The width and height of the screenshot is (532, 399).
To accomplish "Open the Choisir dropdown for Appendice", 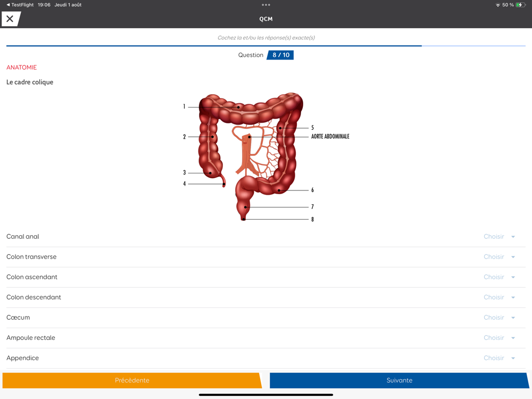I will pos(499,358).
